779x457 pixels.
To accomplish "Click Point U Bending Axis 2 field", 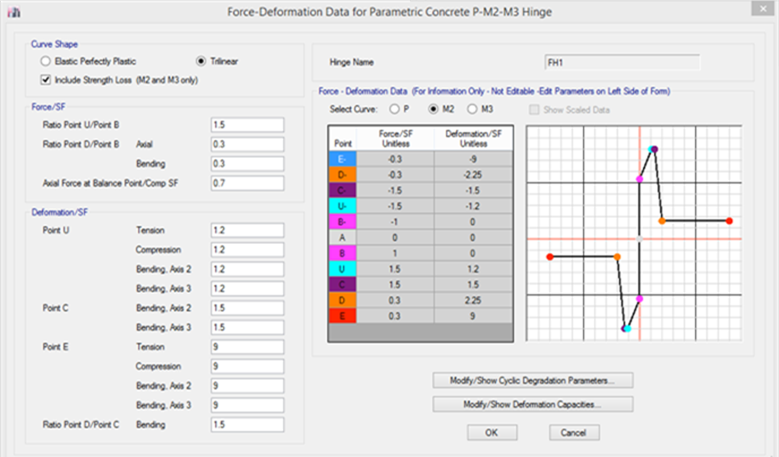I will tap(247, 269).
